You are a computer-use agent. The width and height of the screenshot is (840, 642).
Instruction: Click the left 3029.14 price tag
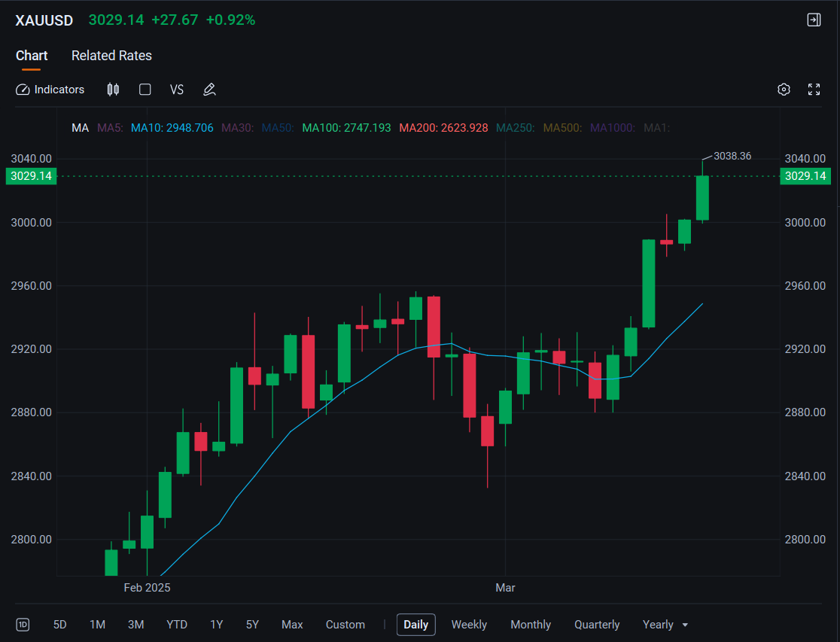click(31, 176)
